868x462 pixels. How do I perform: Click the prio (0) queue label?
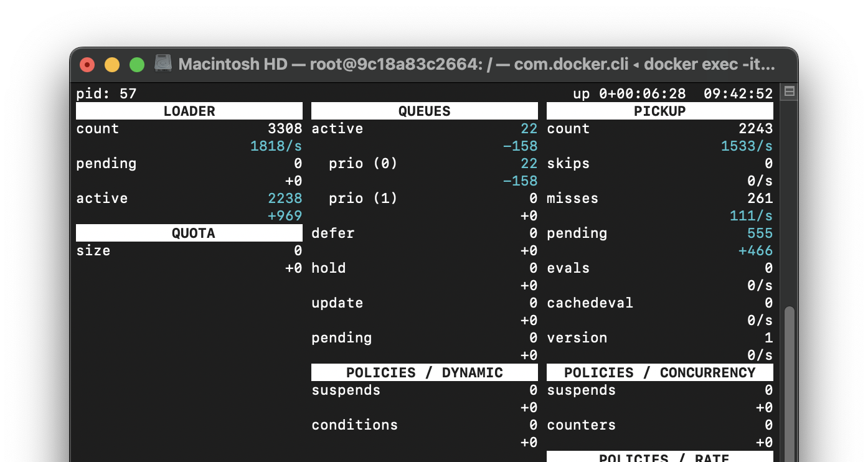[x=362, y=164]
